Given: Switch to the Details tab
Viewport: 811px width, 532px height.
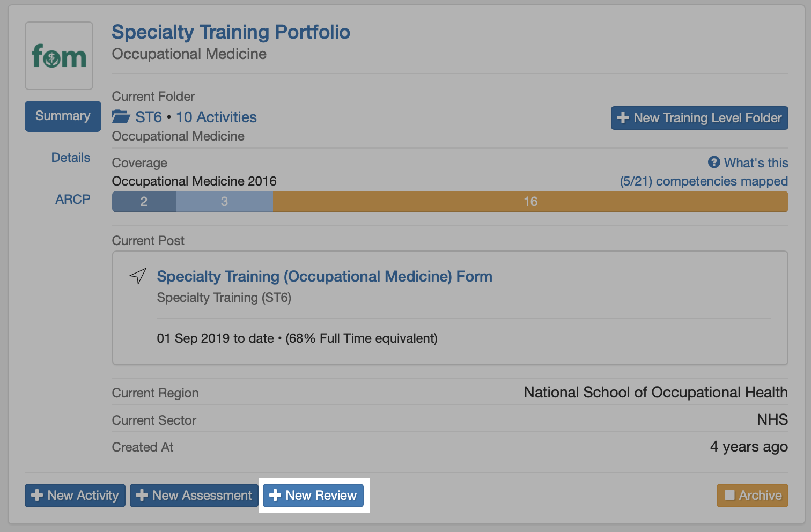Looking at the screenshot, I should [x=71, y=158].
